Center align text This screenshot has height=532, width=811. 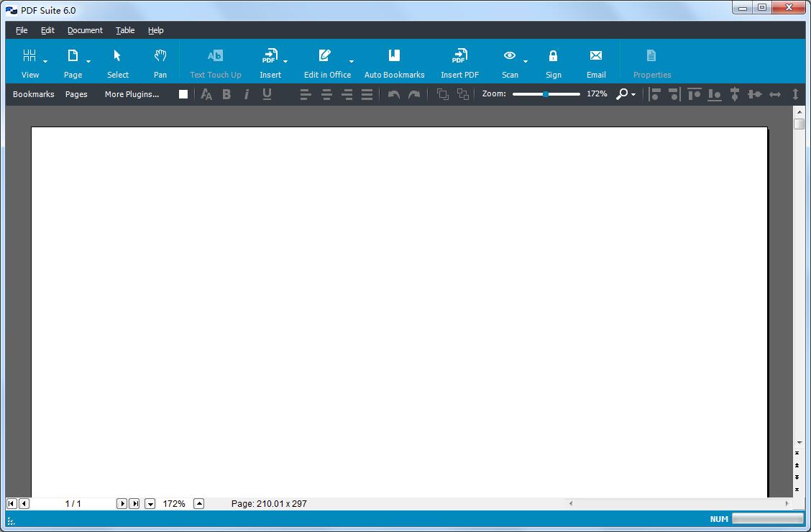(326, 94)
